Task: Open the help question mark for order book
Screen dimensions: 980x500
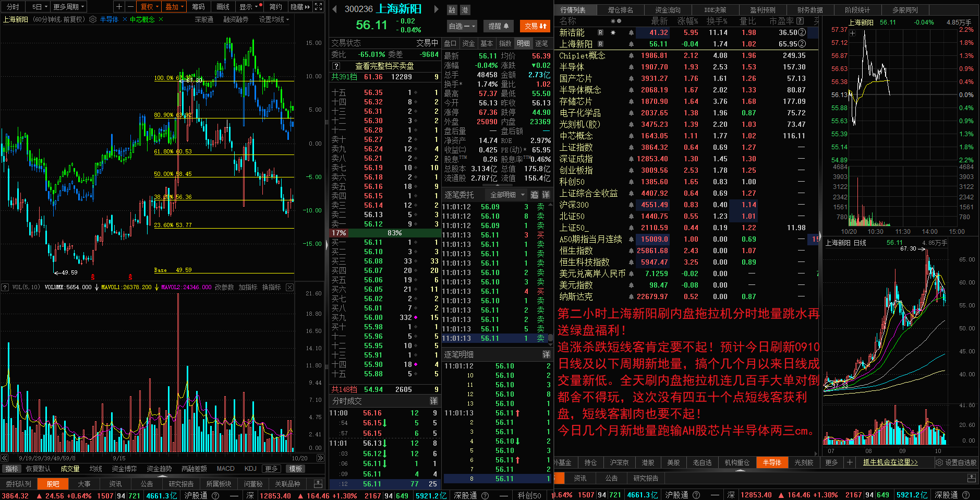Action: pos(336,66)
